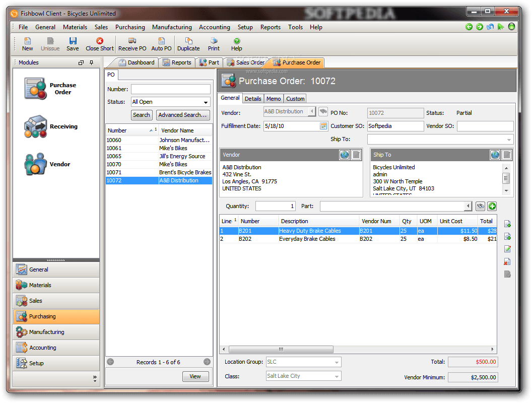Click the previous records arrow button
The height and width of the screenshot is (403, 532).
point(110,362)
